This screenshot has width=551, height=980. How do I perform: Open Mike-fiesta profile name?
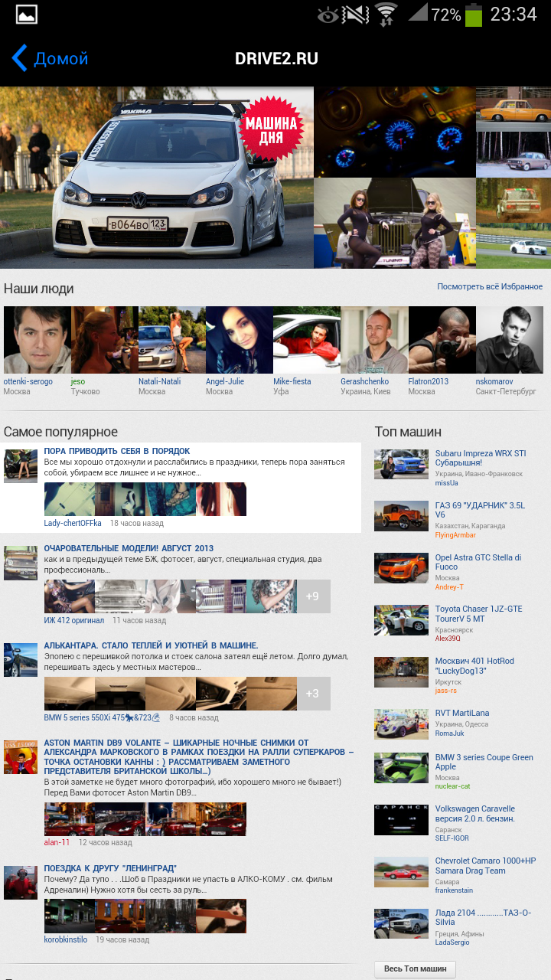(292, 381)
